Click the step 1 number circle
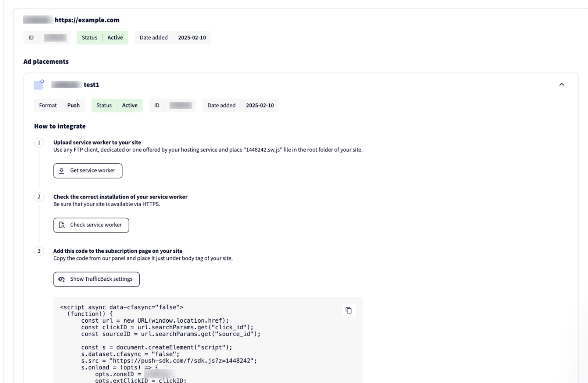Viewport: 588px width, 383px height. pyautogui.click(x=39, y=142)
